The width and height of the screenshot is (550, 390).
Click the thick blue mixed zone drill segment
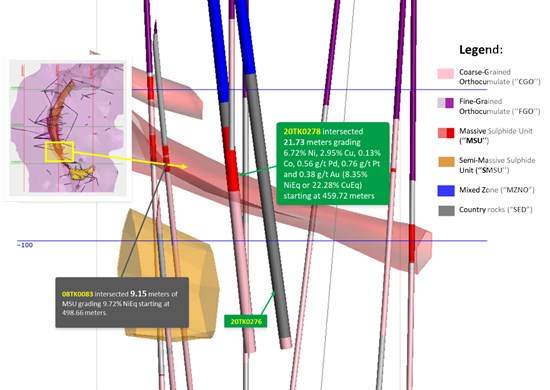[218, 51]
